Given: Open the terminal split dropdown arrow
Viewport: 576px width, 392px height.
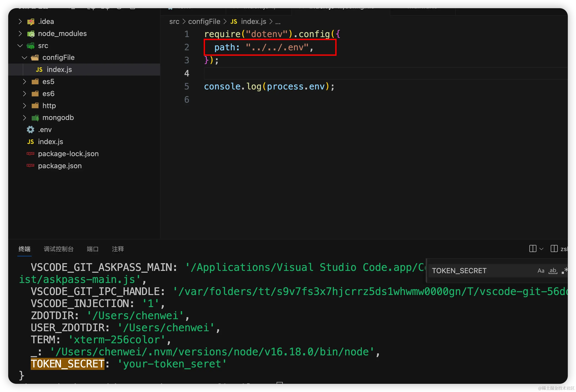Looking at the screenshot, I should coord(541,249).
